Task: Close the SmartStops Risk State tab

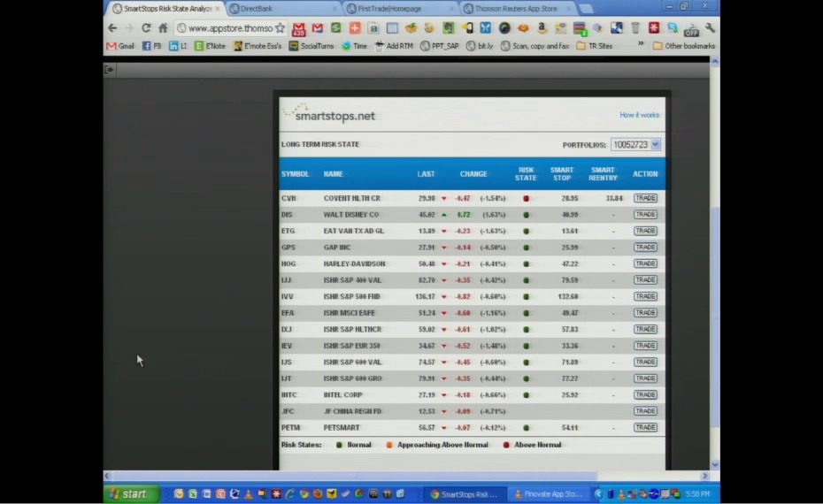Action: pos(218,9)
